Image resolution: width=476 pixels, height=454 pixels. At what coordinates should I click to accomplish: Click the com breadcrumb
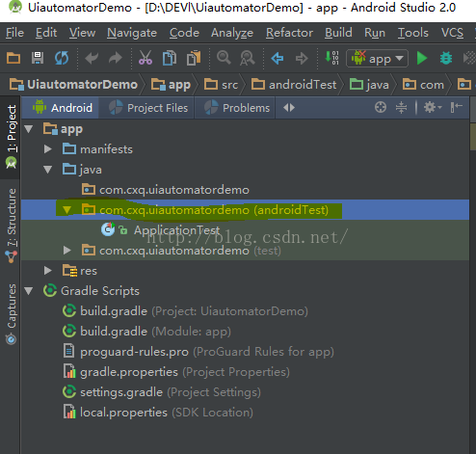pyautogui.click(x=423, y=85)
